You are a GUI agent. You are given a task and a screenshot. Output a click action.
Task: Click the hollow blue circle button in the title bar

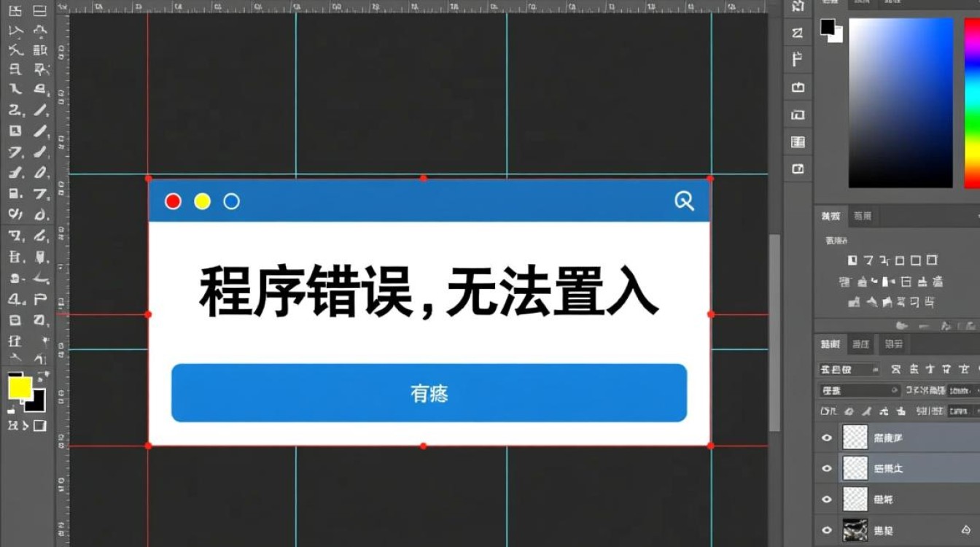coord(231,201)
